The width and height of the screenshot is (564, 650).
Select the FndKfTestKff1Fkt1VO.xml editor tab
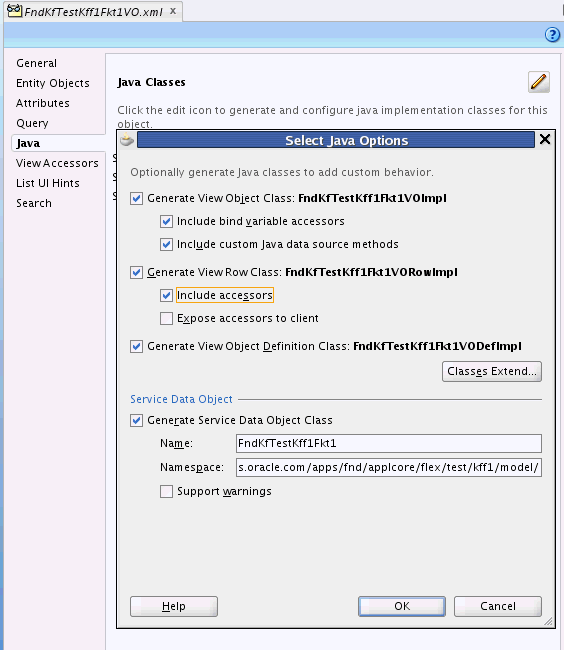pyautogui.click(x=93, y=12)
